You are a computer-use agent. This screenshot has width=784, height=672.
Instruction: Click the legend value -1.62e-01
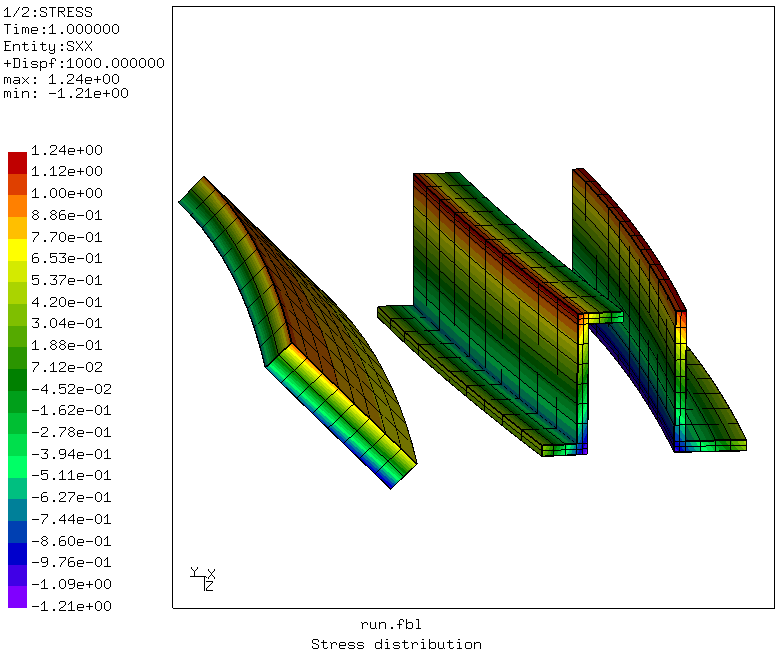72,410
